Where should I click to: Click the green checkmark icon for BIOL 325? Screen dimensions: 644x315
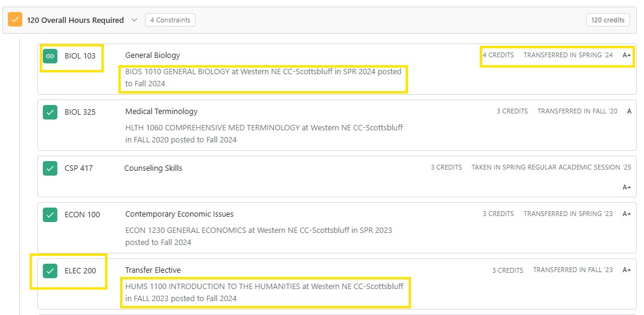point(50,112)
